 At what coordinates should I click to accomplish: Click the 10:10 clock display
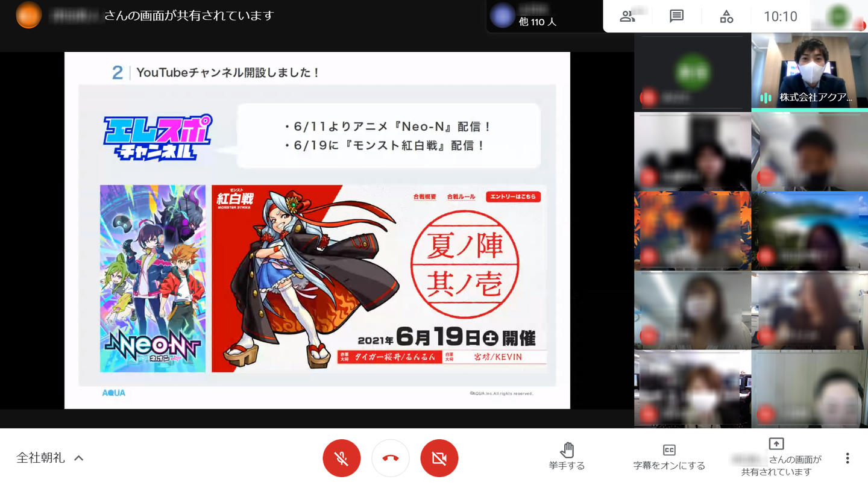(x=781, y=16)
